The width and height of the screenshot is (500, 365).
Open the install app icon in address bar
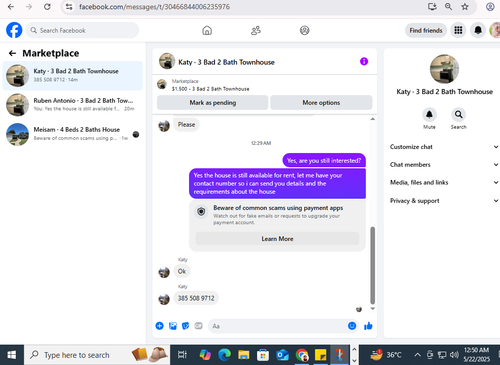pyautogui.click(x=432, y=7)
